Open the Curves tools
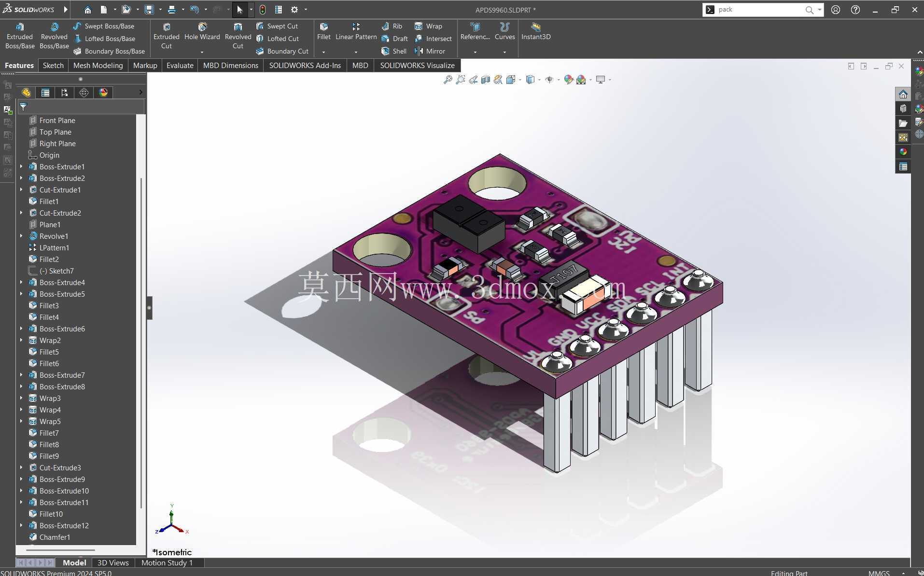 (505, 32)
